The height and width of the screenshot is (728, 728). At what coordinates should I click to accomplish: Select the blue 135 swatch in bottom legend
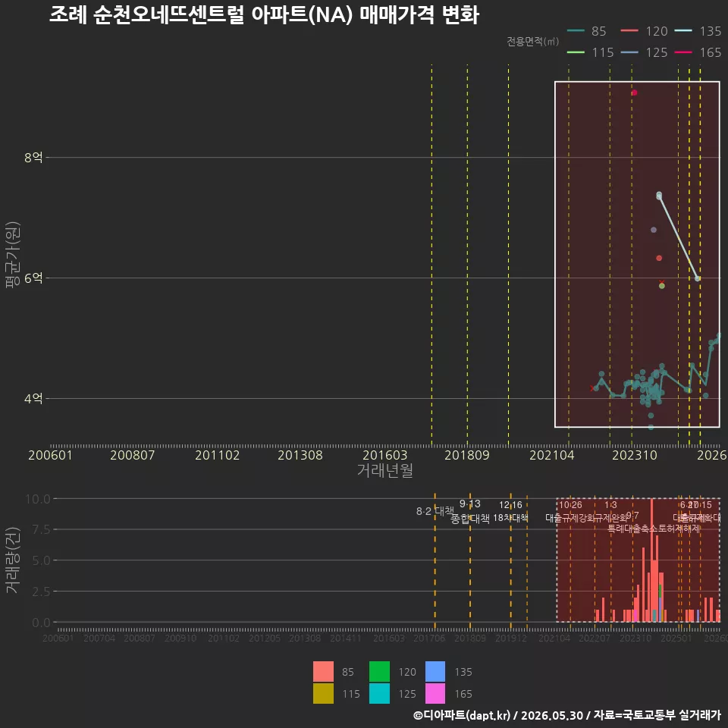(x=435, y=671)
